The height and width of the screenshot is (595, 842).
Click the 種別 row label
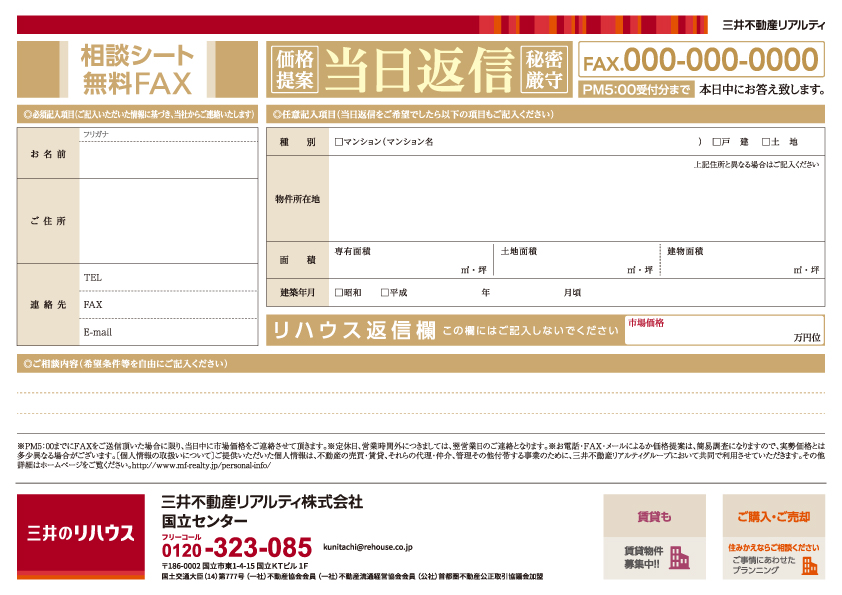(x=297, y=142)
